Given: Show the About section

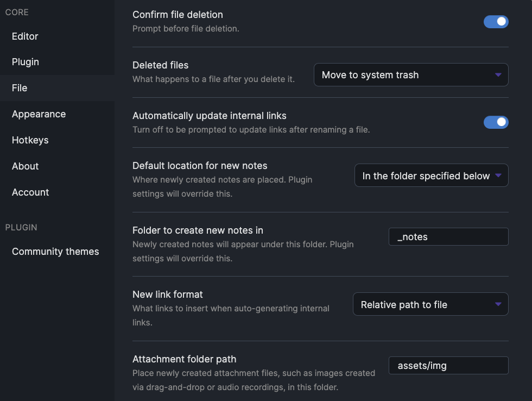Looking at the screenshot, I should 26,166.
